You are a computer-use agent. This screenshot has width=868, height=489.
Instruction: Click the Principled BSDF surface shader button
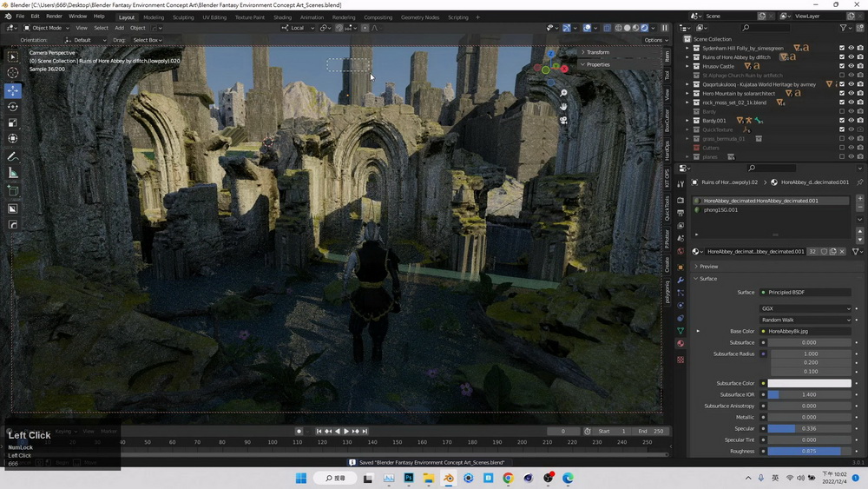click(806, 292)
